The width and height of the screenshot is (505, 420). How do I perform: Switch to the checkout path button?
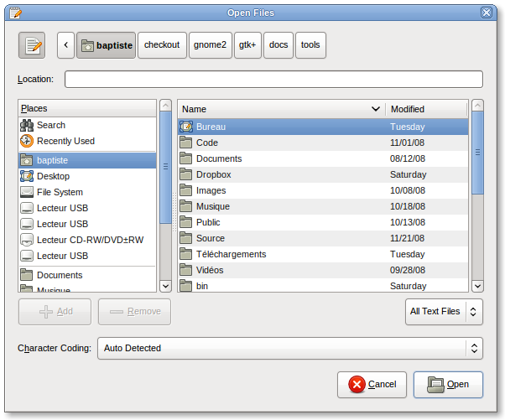162,45
